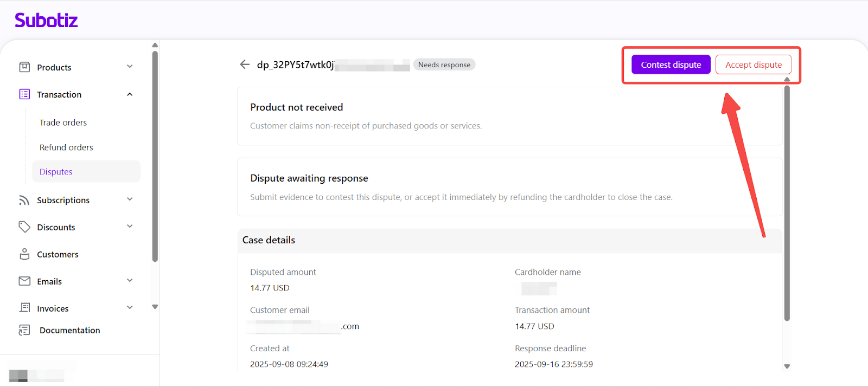Image resolution: width=868 pixels, height=387 pixels.
Task: Click the Subscriptions feed icon
Action: pos(24,200)
